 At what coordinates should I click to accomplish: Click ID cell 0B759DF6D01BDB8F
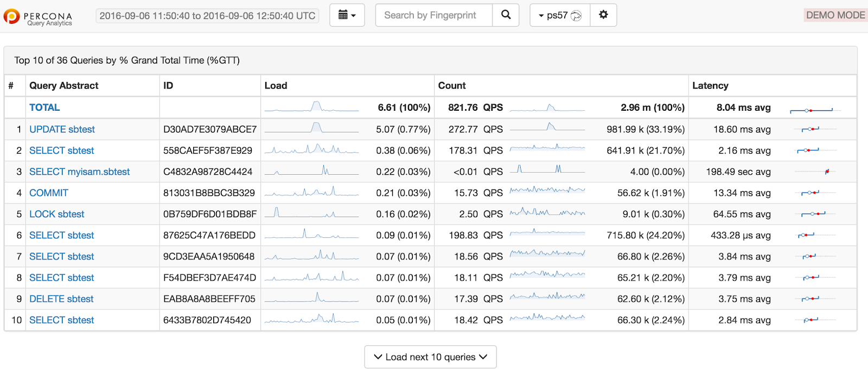click(x=210, y=214)
